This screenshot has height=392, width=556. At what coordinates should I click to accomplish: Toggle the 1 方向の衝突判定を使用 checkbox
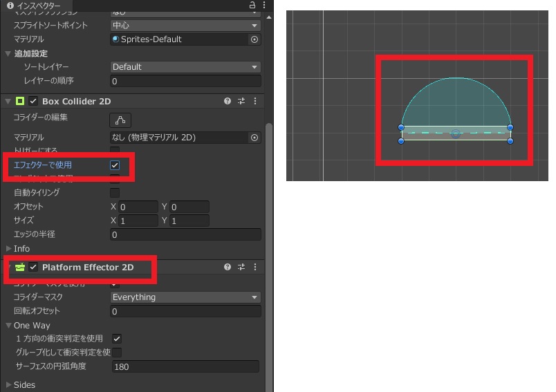tap(117, 339)
